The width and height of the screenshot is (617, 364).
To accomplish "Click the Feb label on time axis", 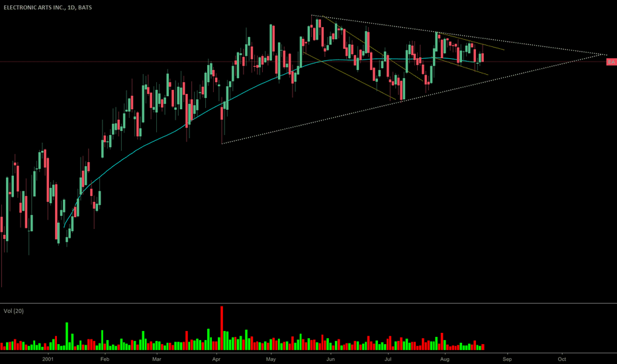I will [x=105, y=359].
